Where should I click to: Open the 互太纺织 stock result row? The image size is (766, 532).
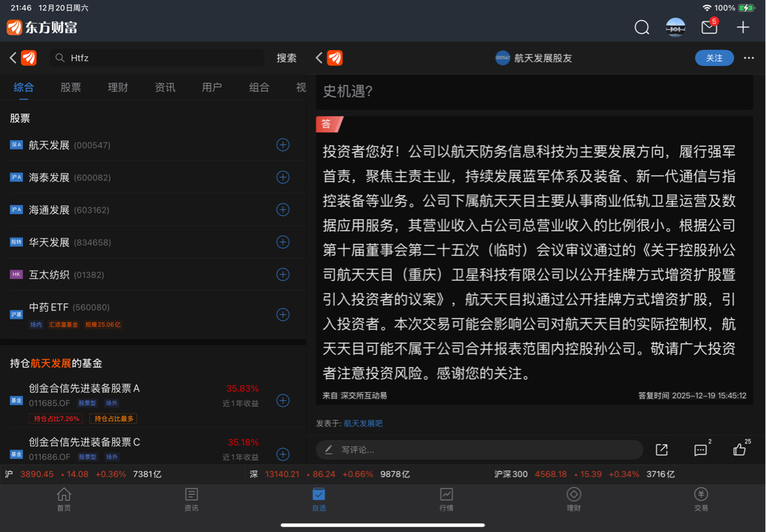(153, 274)
